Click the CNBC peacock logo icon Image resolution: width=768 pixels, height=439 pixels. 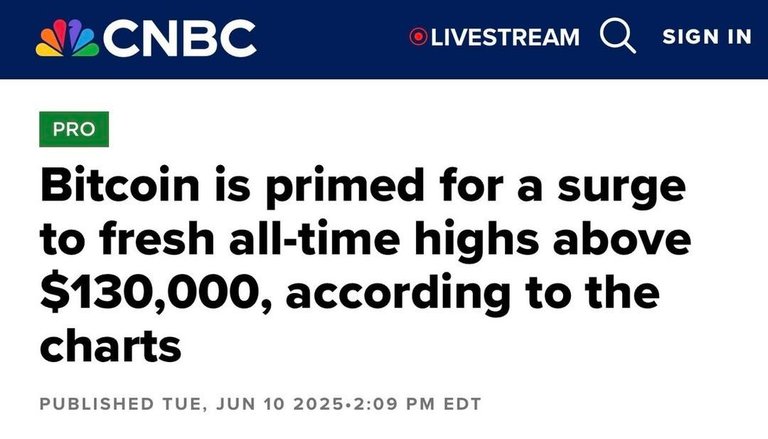[68, 38]
